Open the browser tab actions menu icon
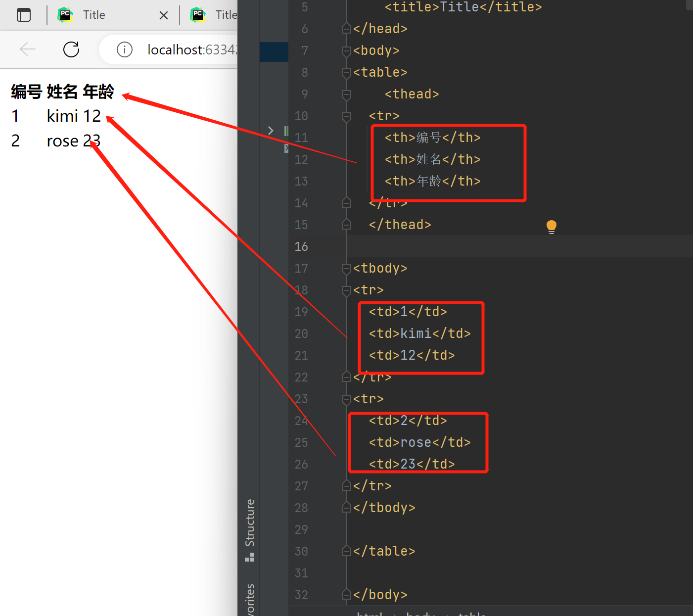Screen dimensions: 693x616 (24, 15)
